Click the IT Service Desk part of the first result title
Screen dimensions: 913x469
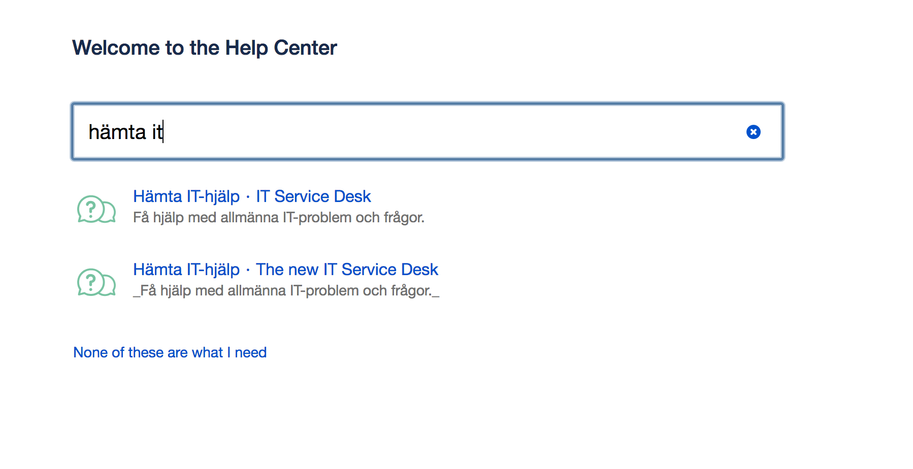(x=313, y=196)
